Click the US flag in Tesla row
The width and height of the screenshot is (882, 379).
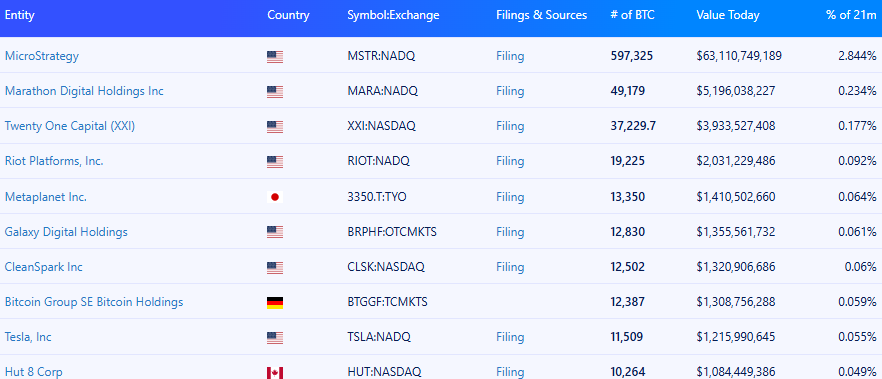(x=275, y=338)
